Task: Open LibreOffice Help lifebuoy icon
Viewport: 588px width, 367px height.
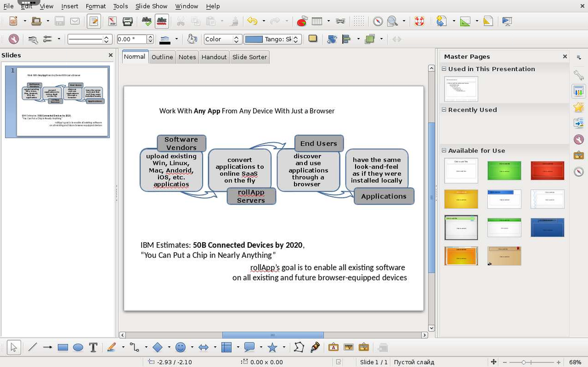Action: click(419, 21)
